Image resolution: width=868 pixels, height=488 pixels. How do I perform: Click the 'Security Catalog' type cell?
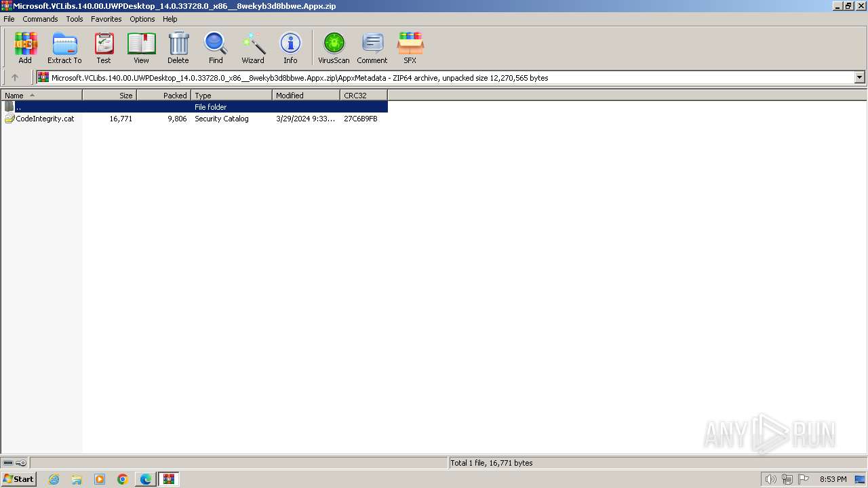tap(222, 119)
